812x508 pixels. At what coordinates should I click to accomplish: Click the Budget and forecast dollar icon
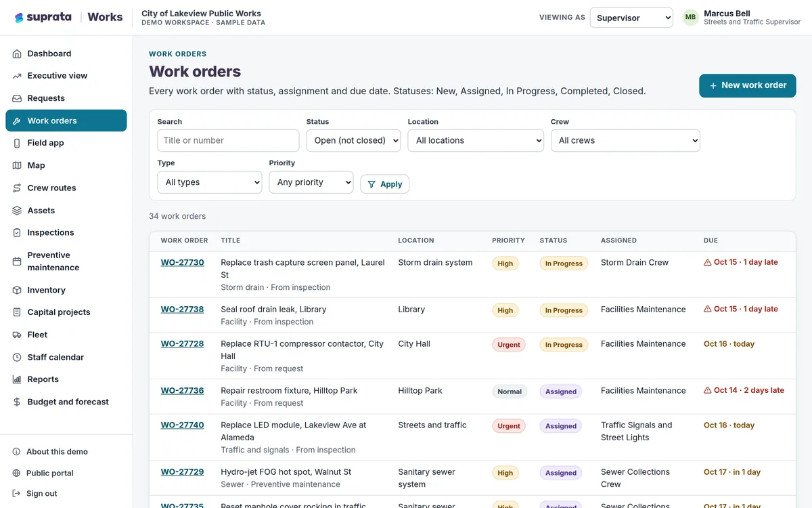[x=17, y=402]
